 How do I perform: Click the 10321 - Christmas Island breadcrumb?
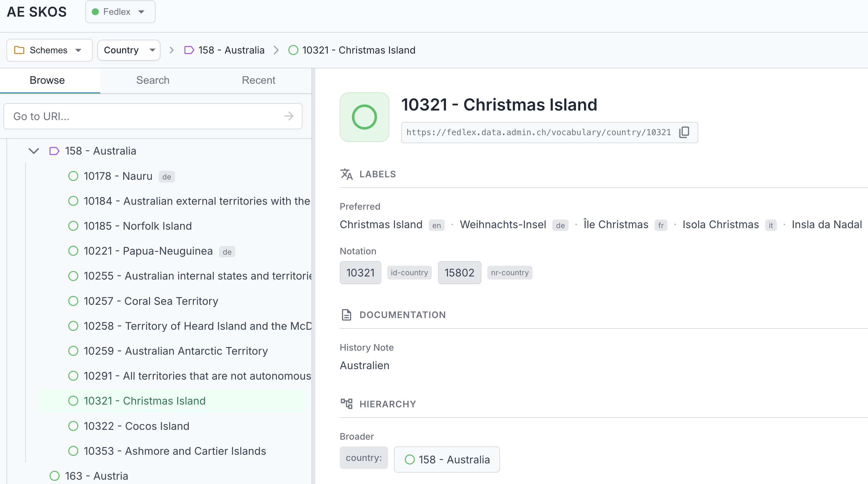coord(358,50)
